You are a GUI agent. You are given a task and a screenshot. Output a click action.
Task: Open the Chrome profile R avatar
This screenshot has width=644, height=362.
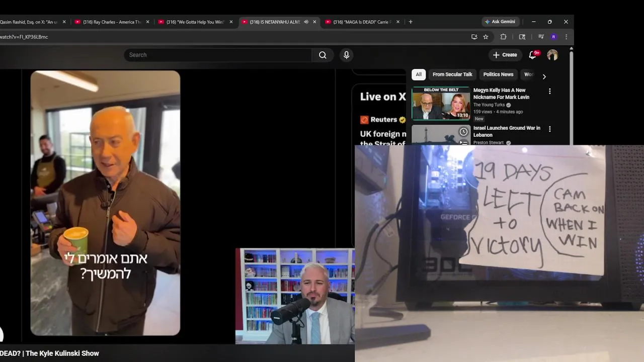(553, 37)
